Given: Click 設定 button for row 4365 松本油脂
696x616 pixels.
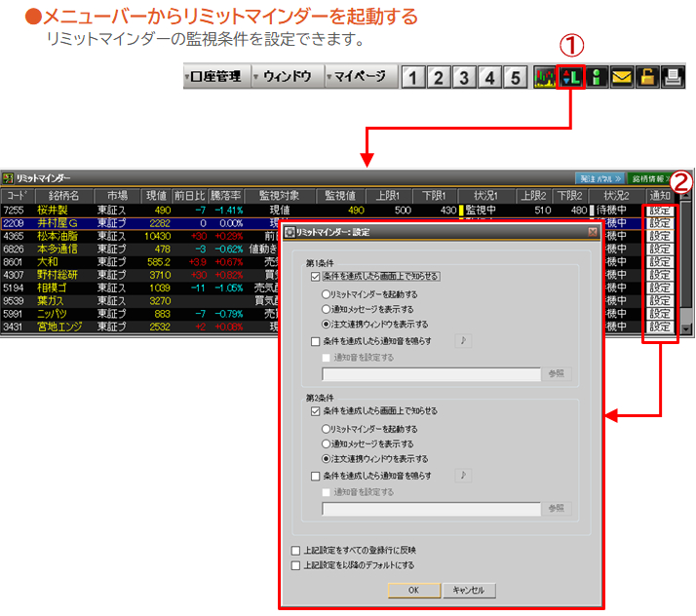Looking at the screenshot, I should pos(660,236).
